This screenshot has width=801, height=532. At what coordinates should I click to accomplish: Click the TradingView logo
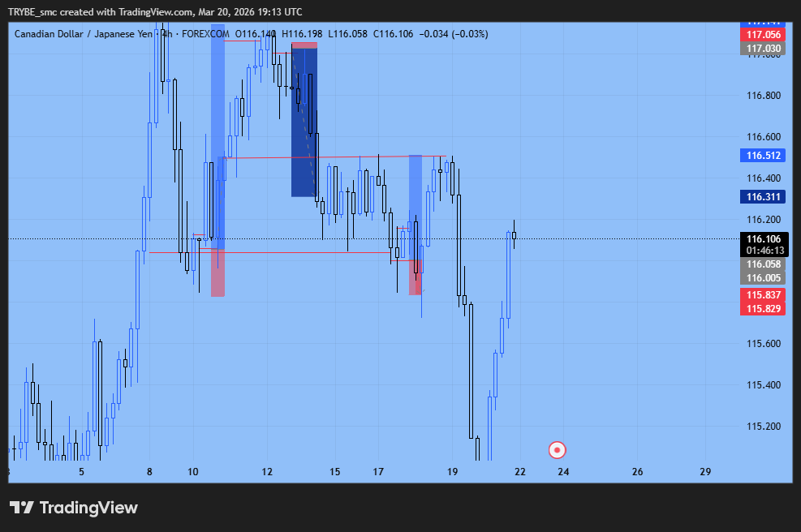[74, 508]
